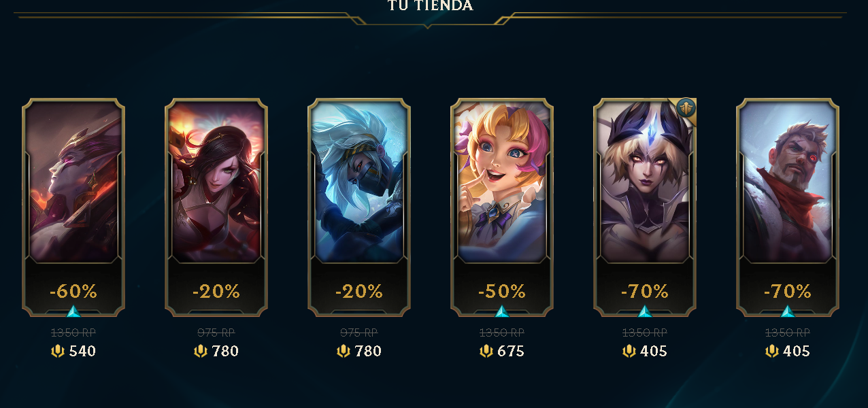This screenshot has width=868, height=408.
Task: Click the -70% discount label on the crowned skin
Action: 645,292
